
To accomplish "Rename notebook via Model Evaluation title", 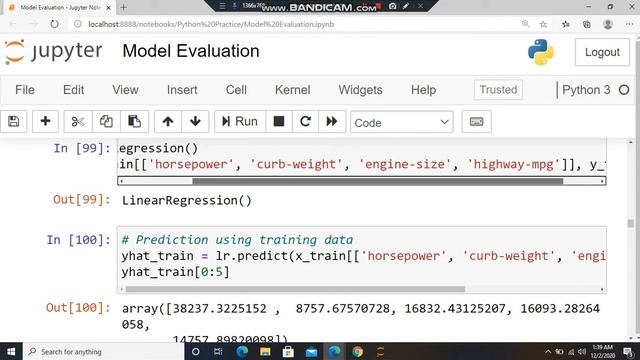I will click(x=191, y=51).
